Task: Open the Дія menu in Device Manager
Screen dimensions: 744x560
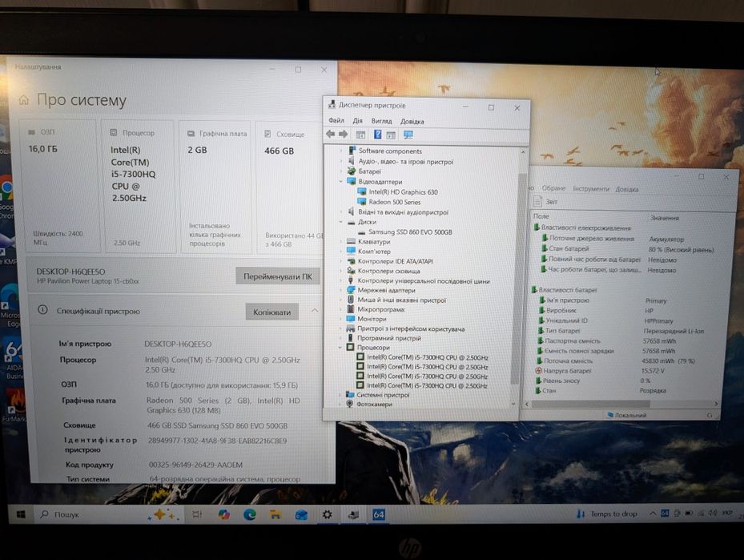Action: 357,121
